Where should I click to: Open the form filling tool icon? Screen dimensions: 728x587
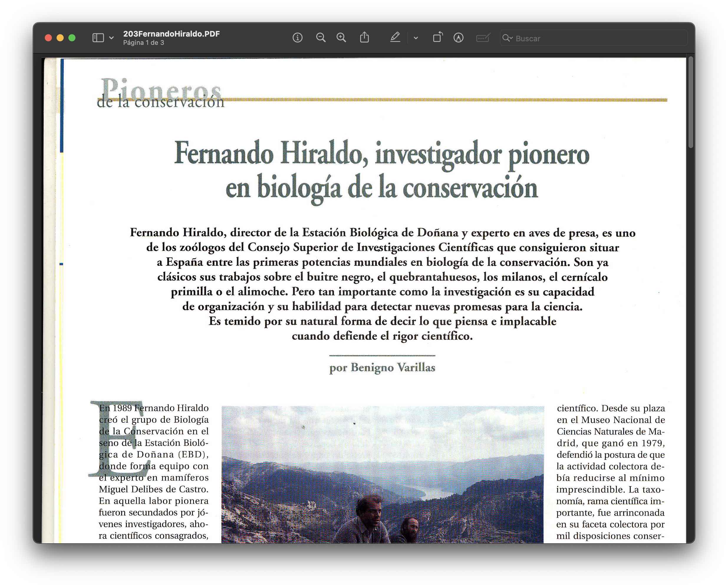click(483, 37)
